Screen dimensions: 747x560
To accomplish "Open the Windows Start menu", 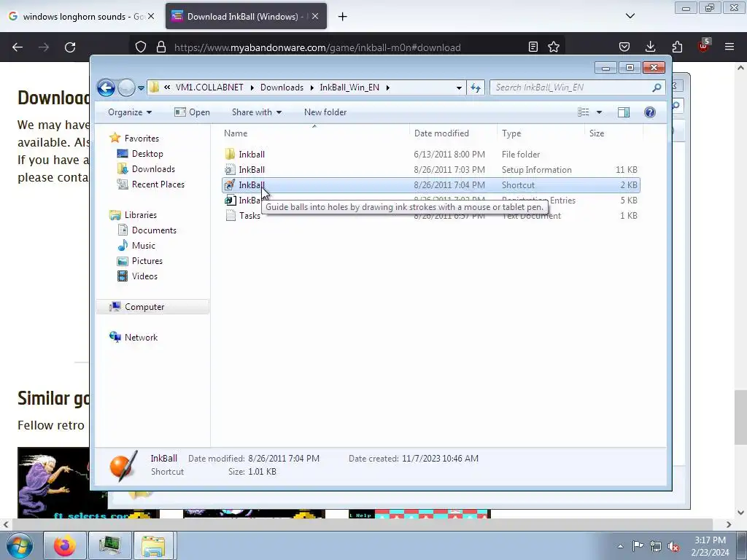I will pyautogui.click(x=20, y=545).
